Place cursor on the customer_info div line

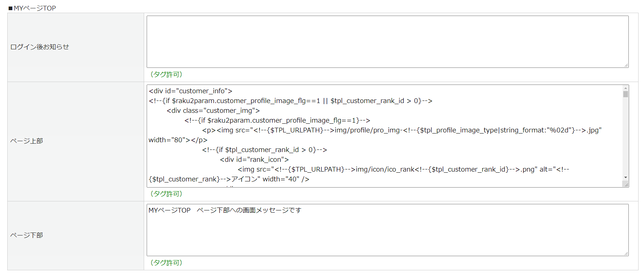(191, 91)
